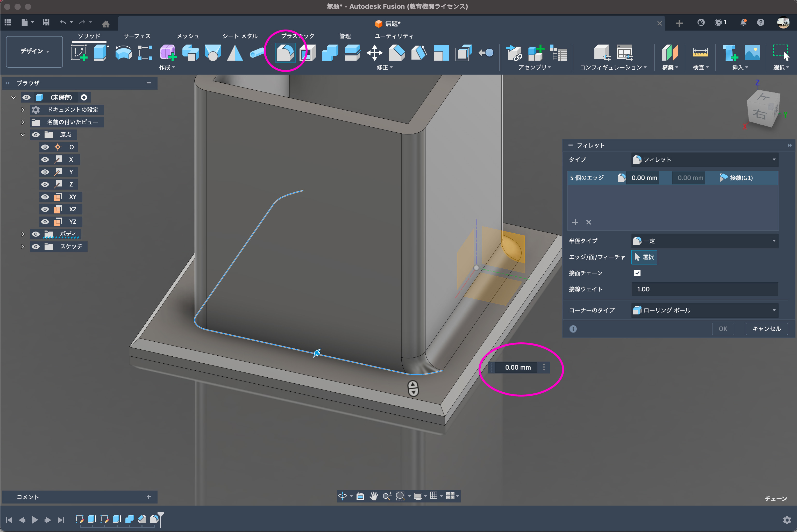Uncheck the 接面チェーン checkbox

pos(637,273)
